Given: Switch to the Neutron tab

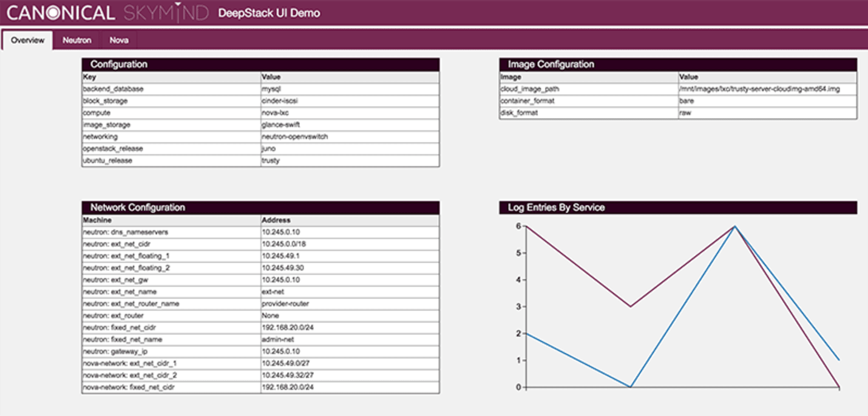Looking at the screenshot, I should pos(76,41).
